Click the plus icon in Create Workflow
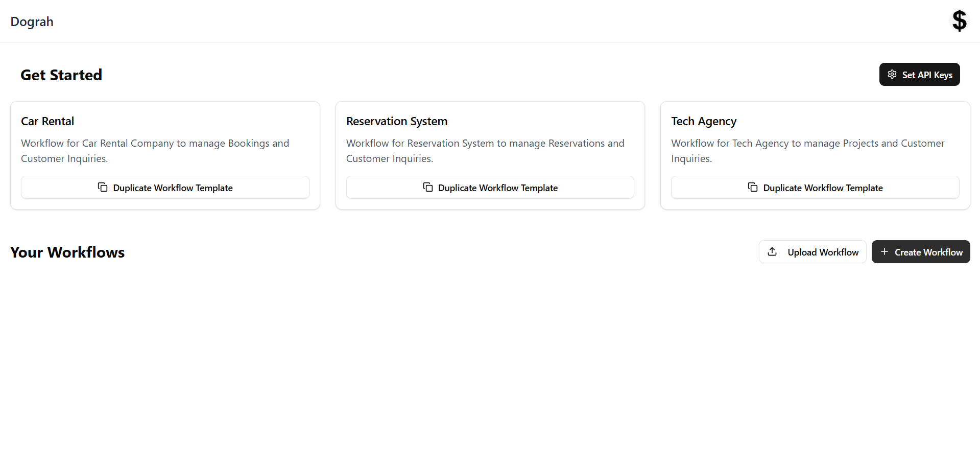 pyautogui.click(x=884, y=251)
